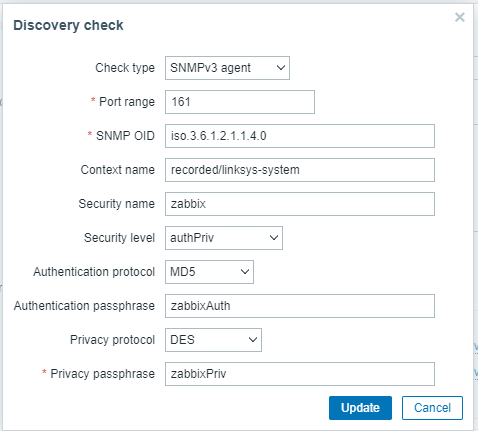Screen dimensions: 478x431
Task: Focus the SNMP OID input field
Action: tap(300, 136)
